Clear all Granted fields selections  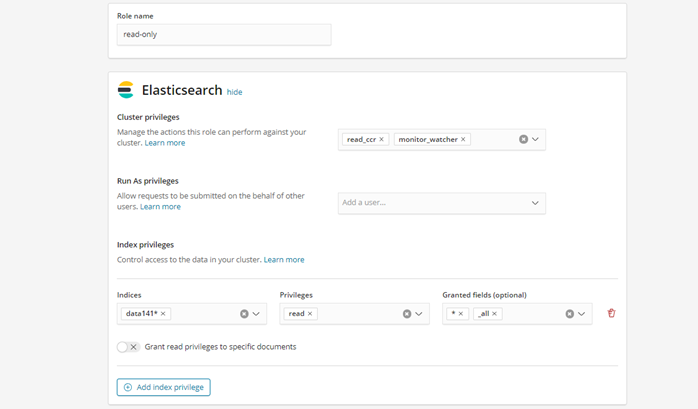[569, 314]
